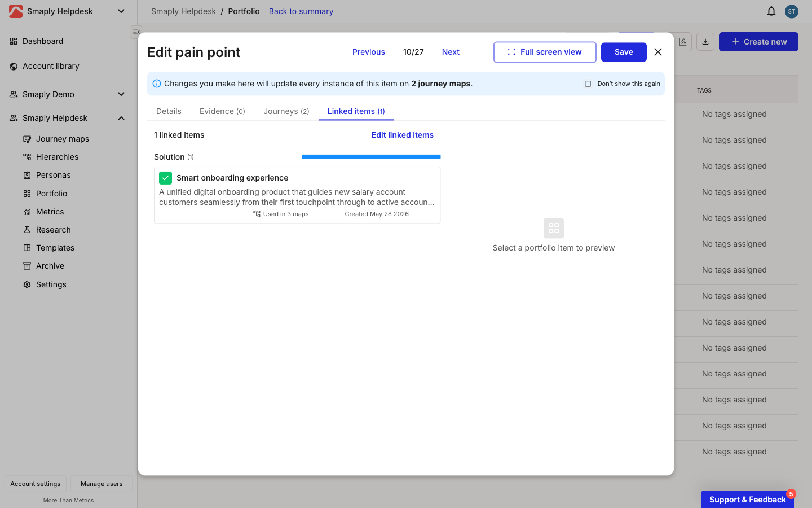The height and width of the screenshot is (508, 812).
Task: Click the download icon in toolbar
Action: tap(705, 42)
